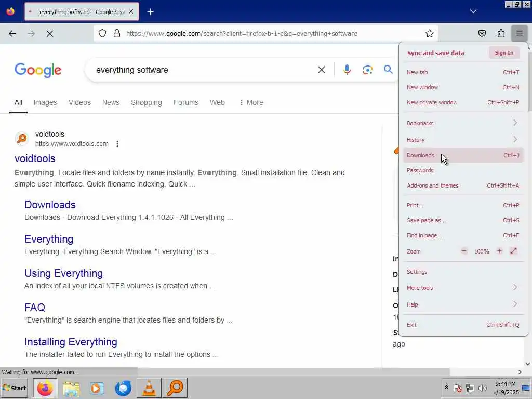This screenshot has width=532, height=399.
Task: Switch to News results tab
Action: coord(111,102)
